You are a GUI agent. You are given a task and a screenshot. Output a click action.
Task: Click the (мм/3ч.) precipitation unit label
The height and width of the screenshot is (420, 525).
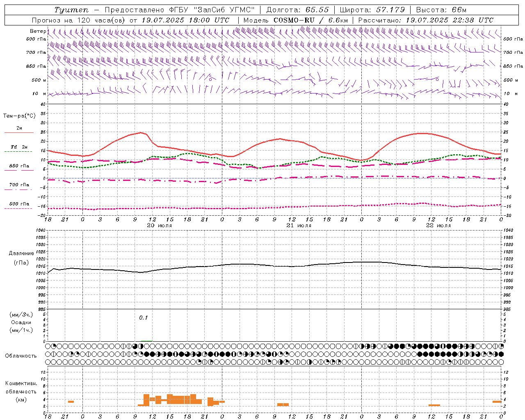[x=21, y=315]
